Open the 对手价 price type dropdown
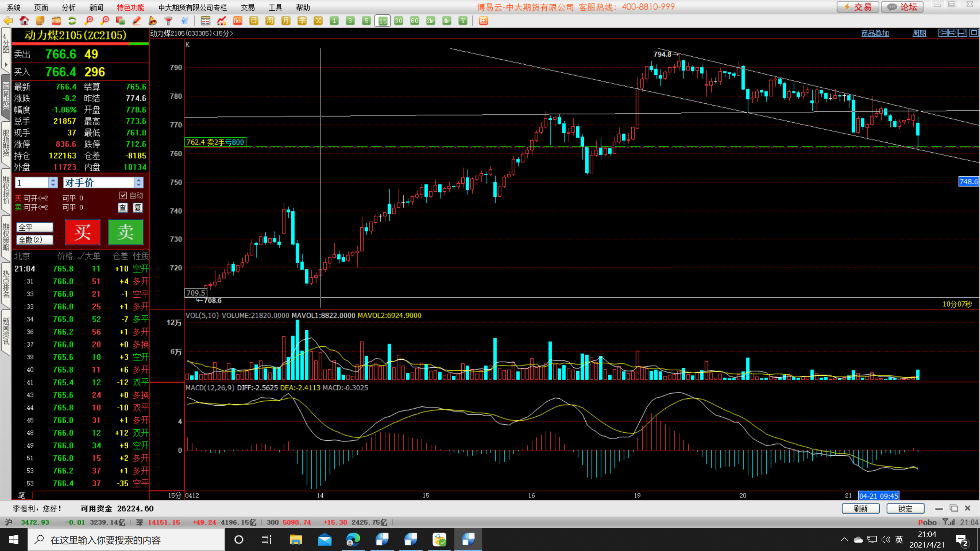This screenshot has height=551, width=980. (x=139, y=183)
